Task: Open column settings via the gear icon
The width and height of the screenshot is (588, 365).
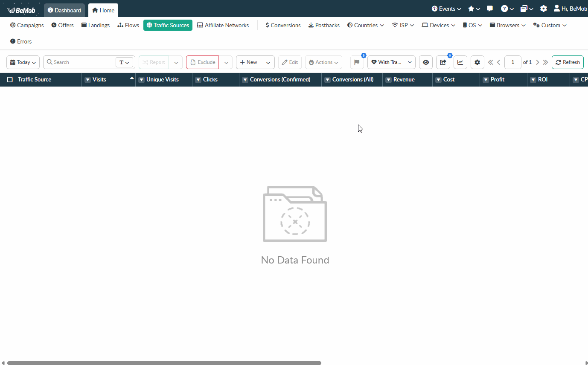Action: 477,62
